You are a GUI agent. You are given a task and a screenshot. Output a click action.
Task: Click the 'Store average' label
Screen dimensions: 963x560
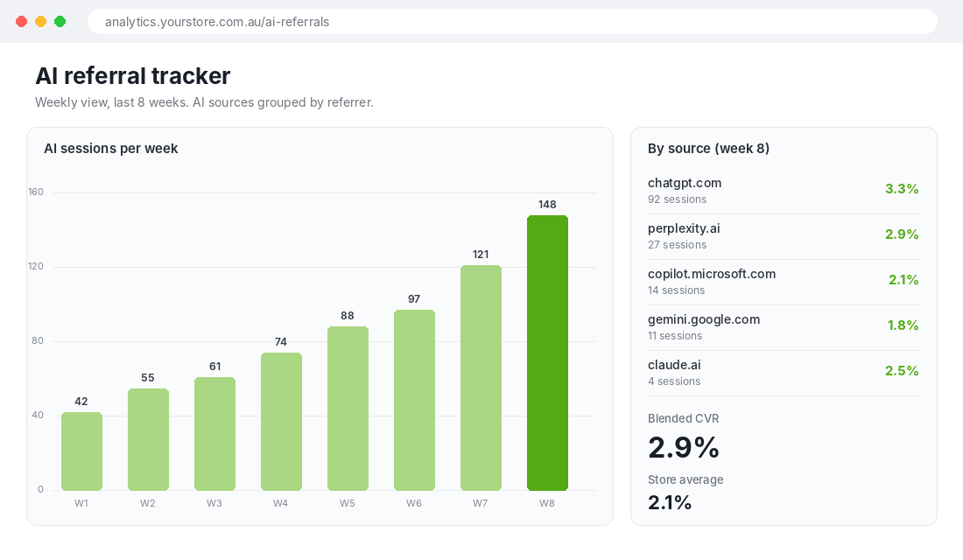[x=685, y=480]
